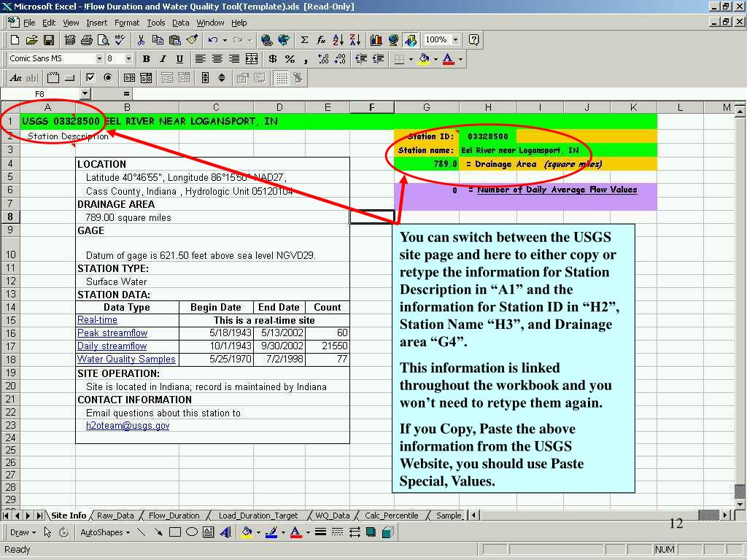
Task: Apply Percent Style formatting
Action: (x=290, y=59)
